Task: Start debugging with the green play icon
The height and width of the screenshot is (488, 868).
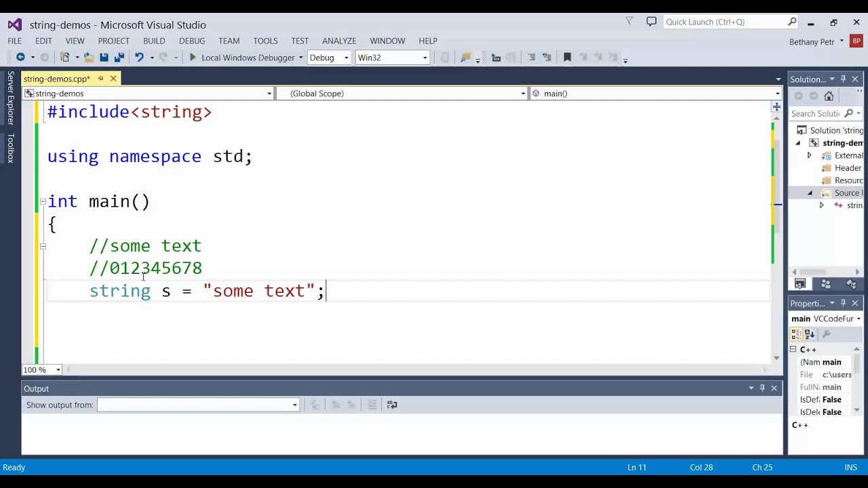Action: click(193, 58)
